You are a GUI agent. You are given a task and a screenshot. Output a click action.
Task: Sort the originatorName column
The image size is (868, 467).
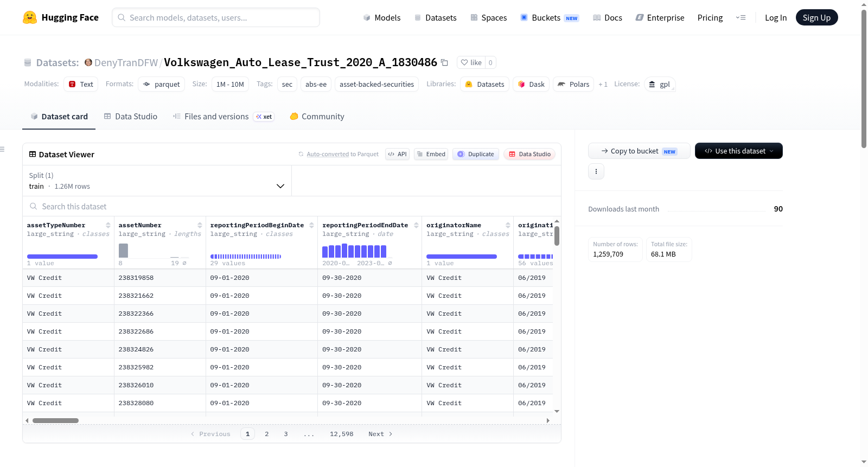point(508,225)
